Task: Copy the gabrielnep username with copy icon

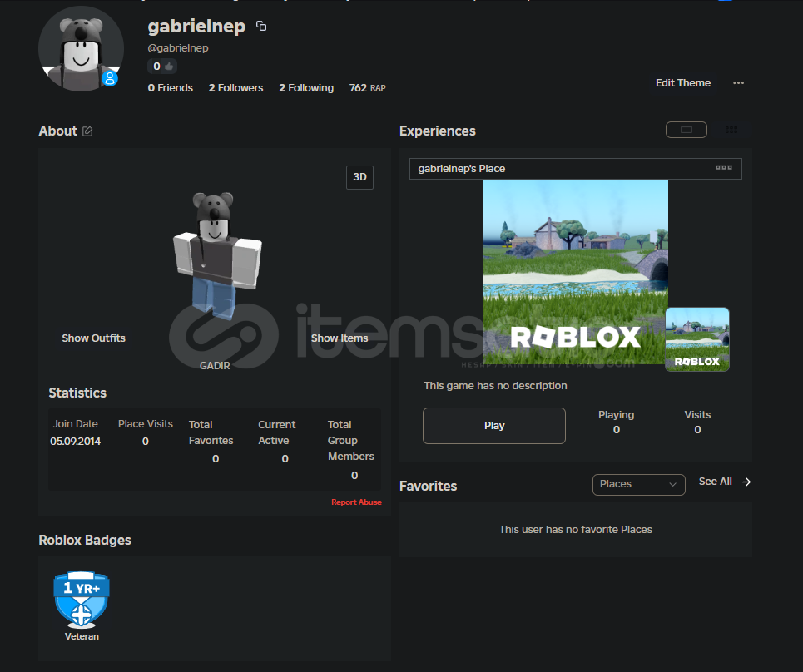Action: (261, 27)
